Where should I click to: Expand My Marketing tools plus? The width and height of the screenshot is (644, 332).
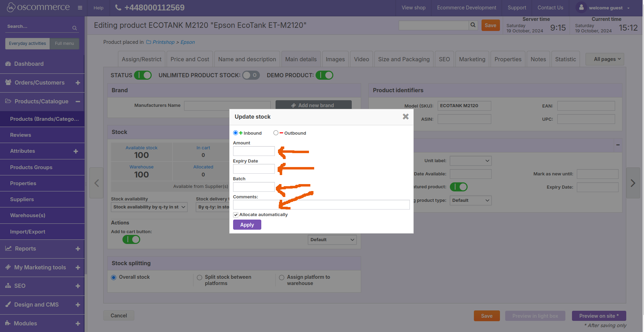coord(78,268)
